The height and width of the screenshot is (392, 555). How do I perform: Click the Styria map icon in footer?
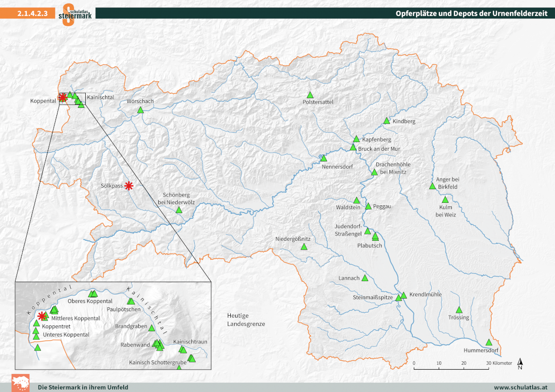coord(20,383)
